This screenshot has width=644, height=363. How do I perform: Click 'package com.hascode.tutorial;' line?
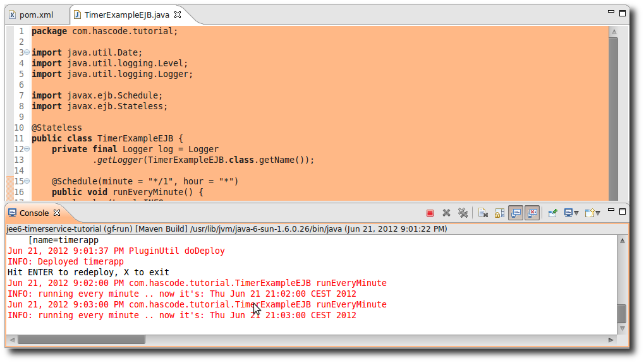click(x=105, y=31)
